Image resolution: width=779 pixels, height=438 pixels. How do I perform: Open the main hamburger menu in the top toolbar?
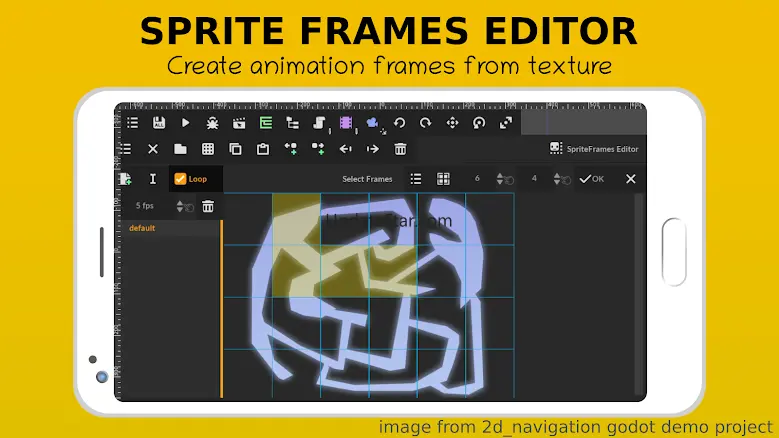click(x=133, y=123)
